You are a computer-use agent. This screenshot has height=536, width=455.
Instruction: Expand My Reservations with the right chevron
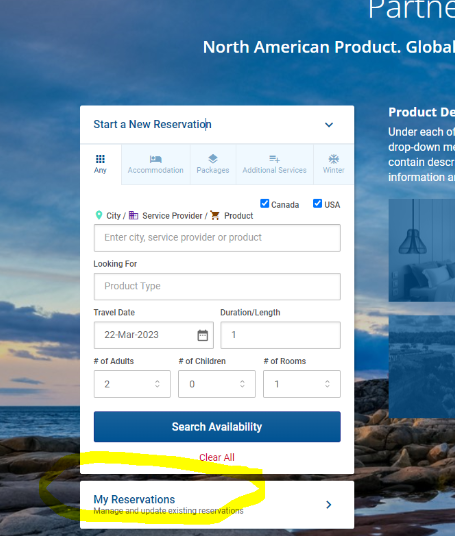(329, 505)
